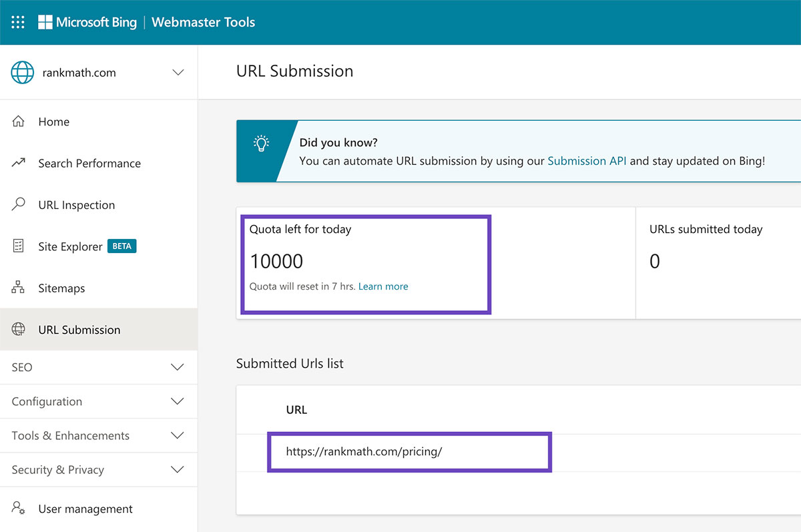The height and width of the screenshot is (532, 801).
Task: Click the lightbulb tip icon
Action: pyautogui.click(x=261, y=143)
